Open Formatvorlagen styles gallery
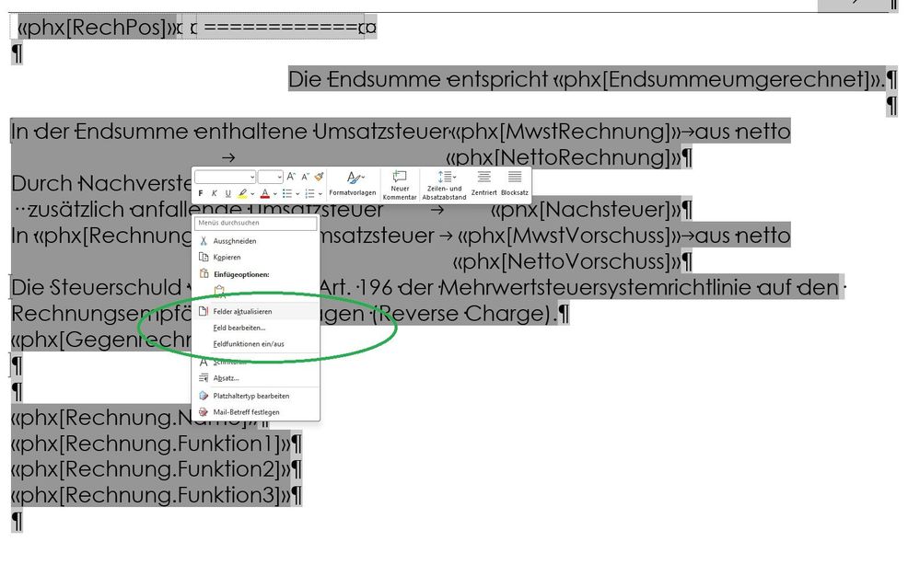The height and width of the screenshot is (588, 920). 353,183
